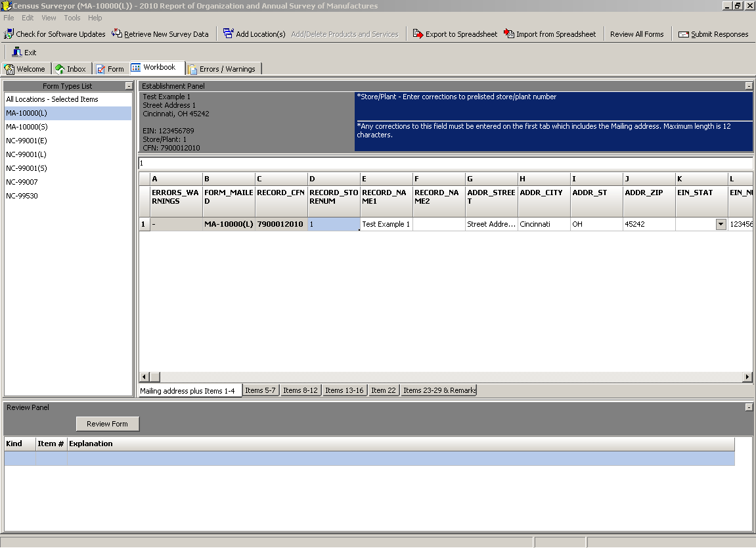This screenshot has height=548, width=756.
Task: Switch to the Inbox tab
Action: click(x=71, y=69)
